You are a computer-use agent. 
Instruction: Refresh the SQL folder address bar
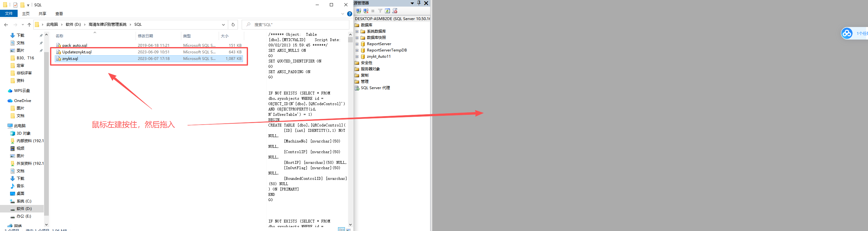[233, 24]
